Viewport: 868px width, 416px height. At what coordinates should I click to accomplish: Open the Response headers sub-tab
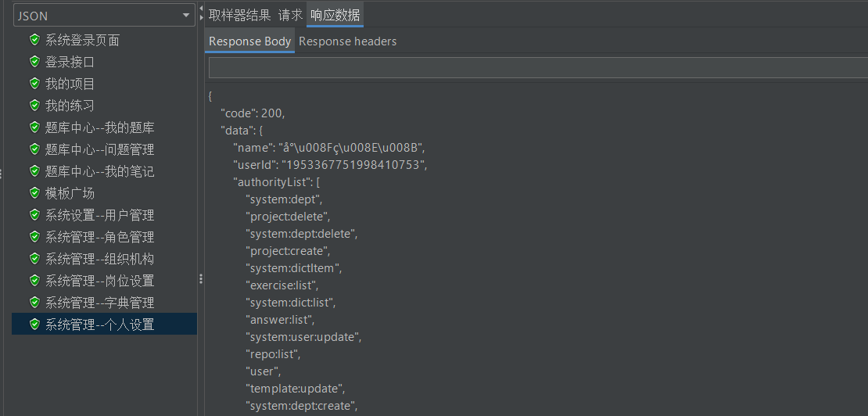click(348, 41)
